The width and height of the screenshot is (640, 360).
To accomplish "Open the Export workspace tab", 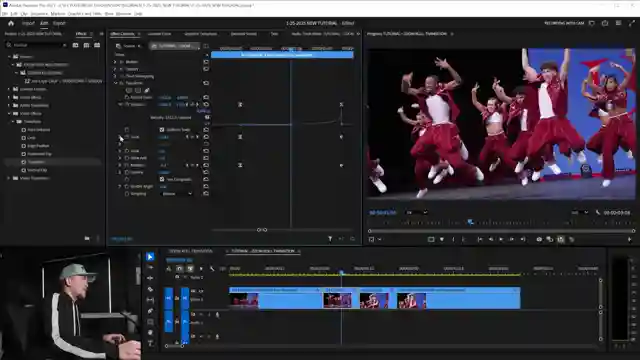I will [x=59, y=24].
